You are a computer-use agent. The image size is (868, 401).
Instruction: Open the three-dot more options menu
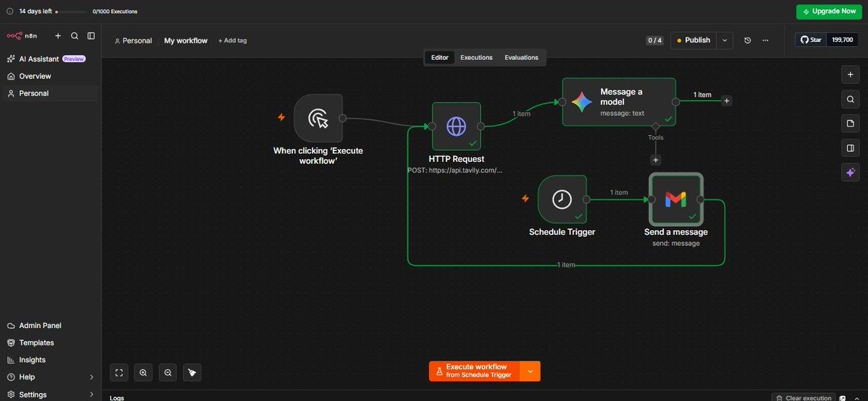coord(765,40)
